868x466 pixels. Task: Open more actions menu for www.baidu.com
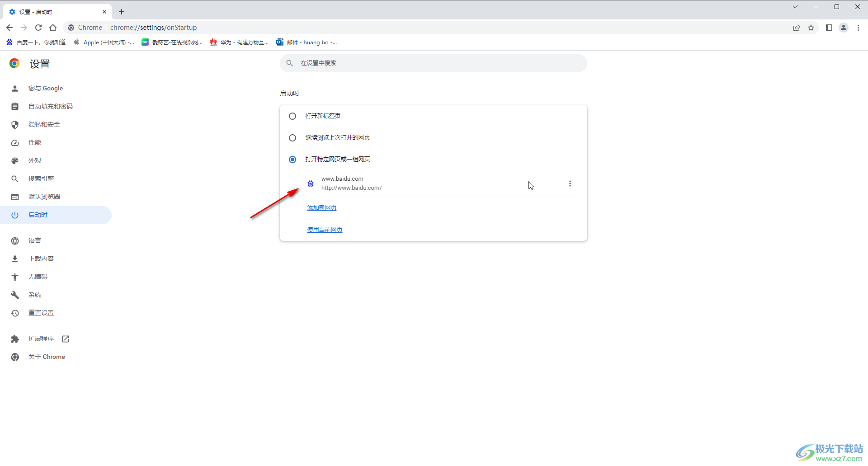point(570,184)
